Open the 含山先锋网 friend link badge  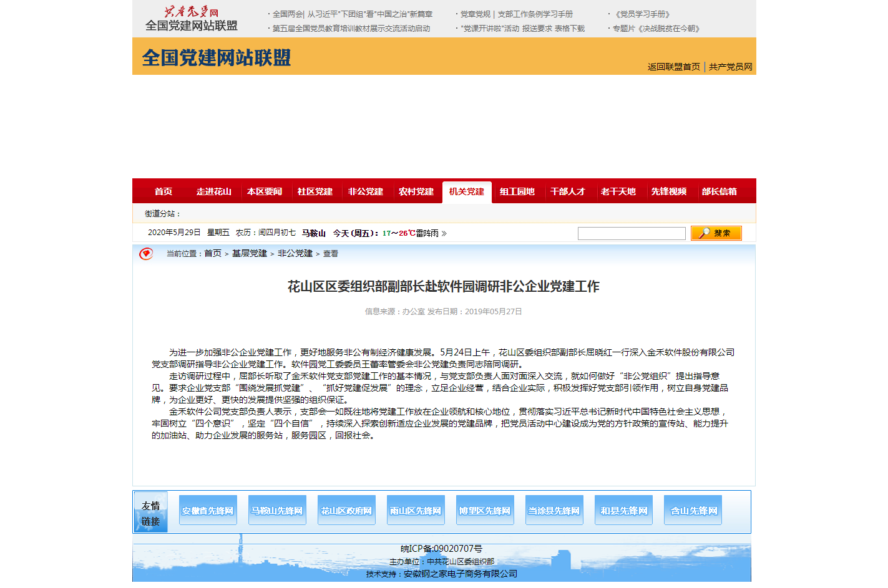[x=693, y=511]
